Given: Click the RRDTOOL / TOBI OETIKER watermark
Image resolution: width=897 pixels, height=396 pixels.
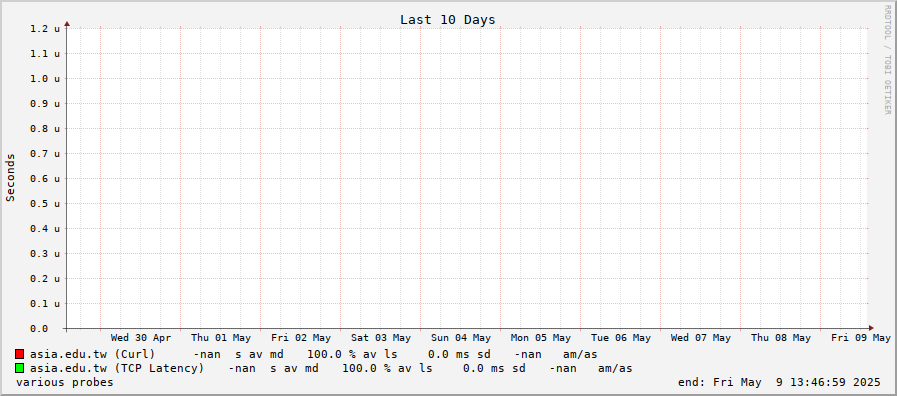Looking at the screenshot, I should tap(887, 60).
